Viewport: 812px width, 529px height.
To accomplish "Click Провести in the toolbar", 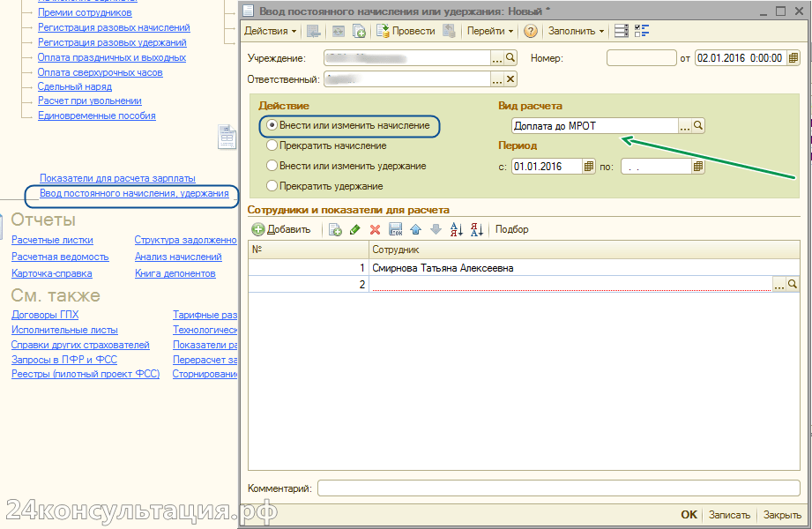I will [x=406, y=31].
